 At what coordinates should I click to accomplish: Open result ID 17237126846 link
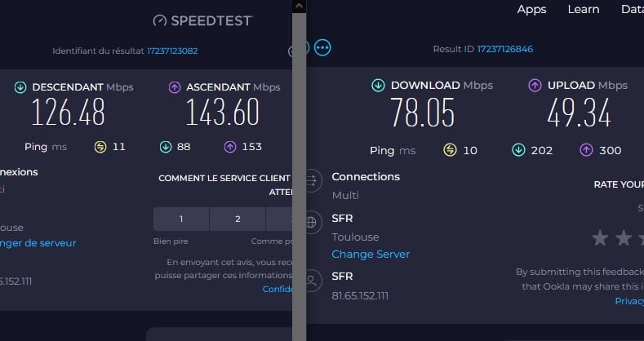point(504,49)
